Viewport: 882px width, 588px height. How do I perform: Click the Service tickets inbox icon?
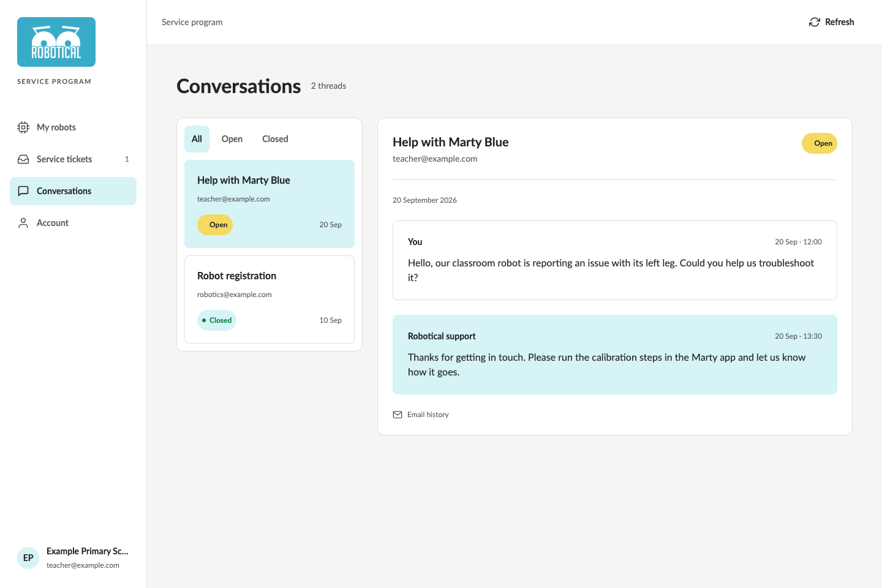click(23, 159)
